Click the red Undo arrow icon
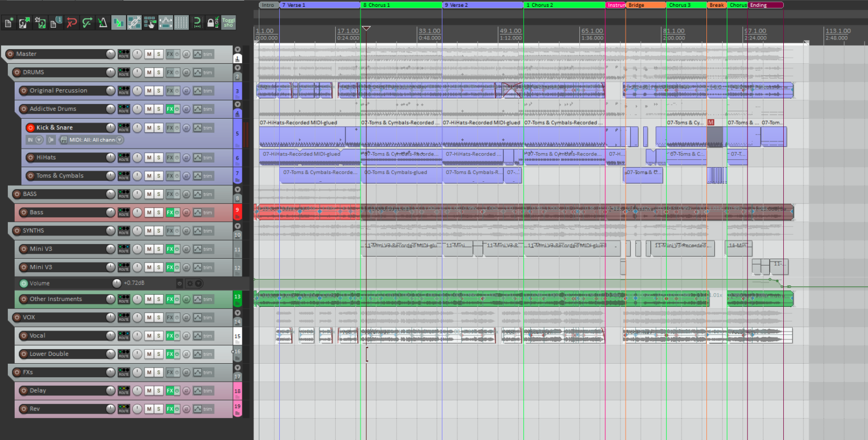 71,23
